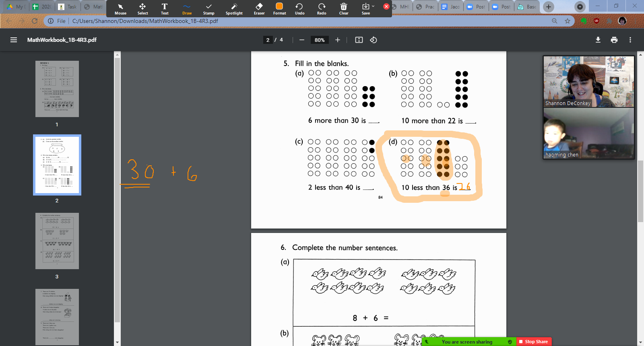Choose the Select tool in annotation bar
This screenshot has height=346, width=644.
coord(142,9)
